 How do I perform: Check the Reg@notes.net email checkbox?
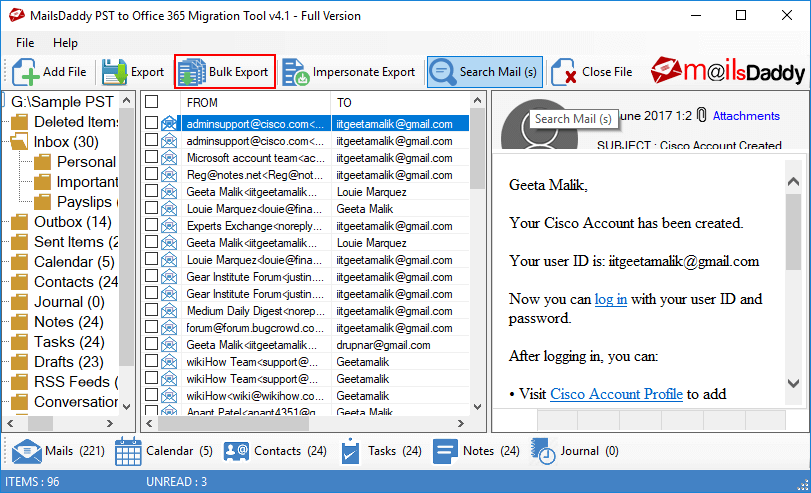click(152, 174)
